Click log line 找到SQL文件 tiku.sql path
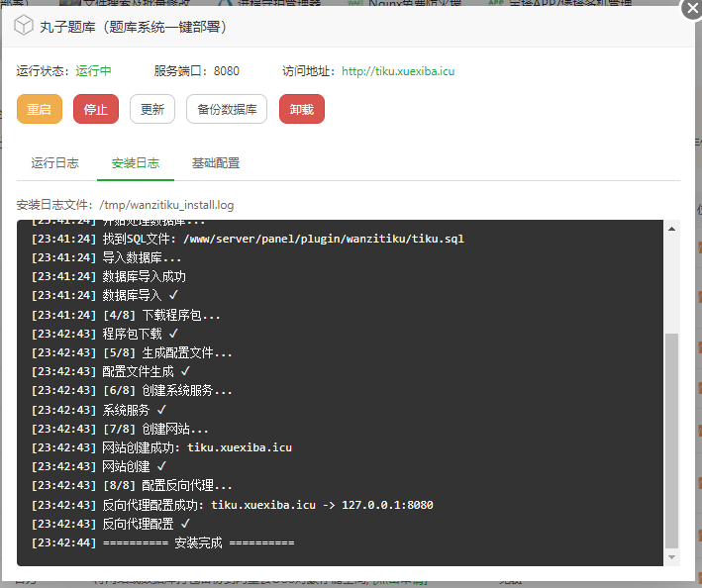The width and height of the screenshot is (702, 588). pos(248,239)
